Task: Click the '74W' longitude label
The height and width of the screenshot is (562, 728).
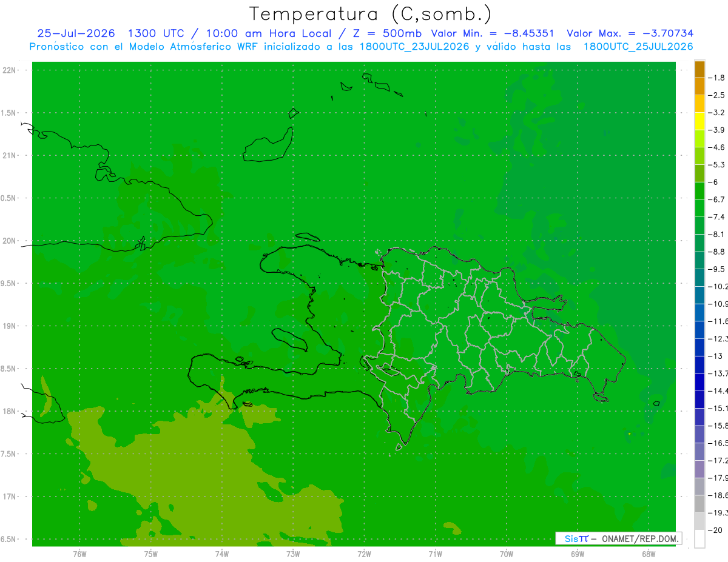Action: 222,554
